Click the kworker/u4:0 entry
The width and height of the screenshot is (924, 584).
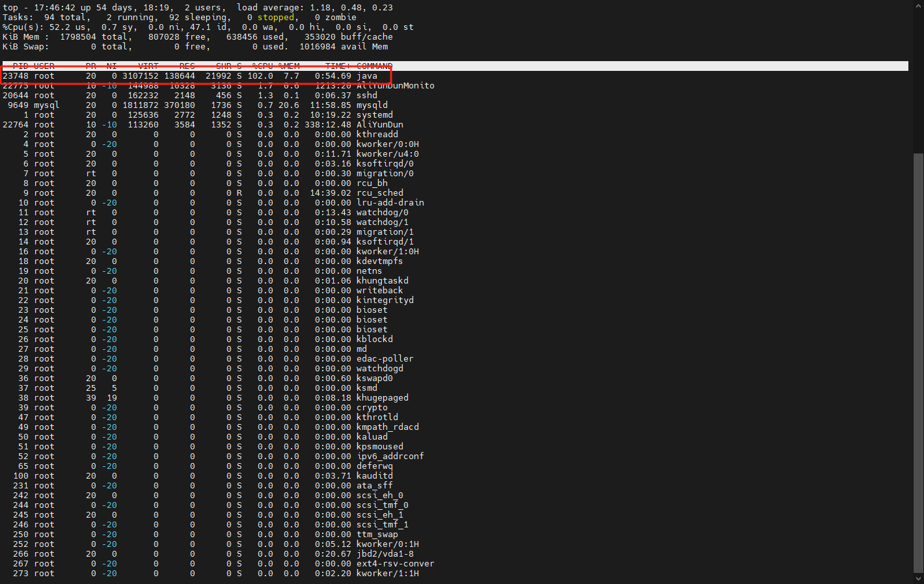coord(388,154)
